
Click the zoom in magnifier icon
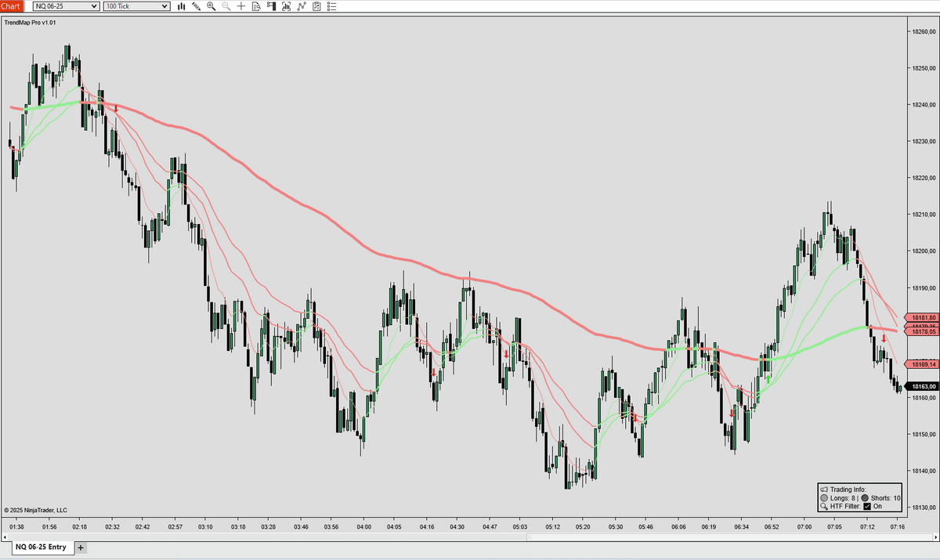pos(211,6)
